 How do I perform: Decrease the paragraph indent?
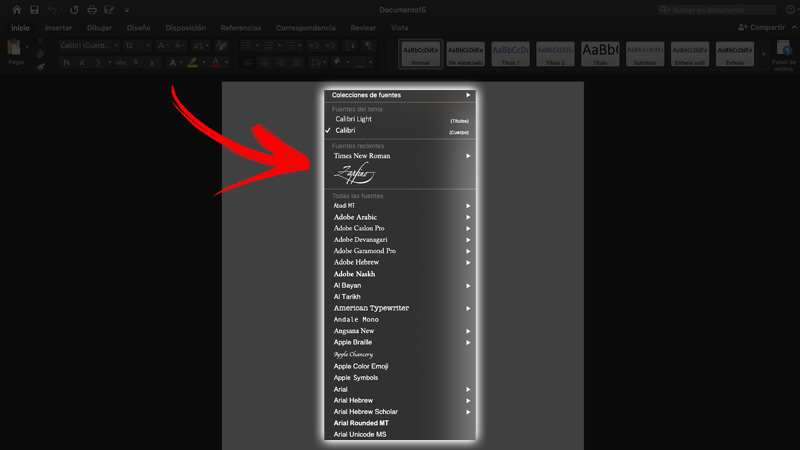314,45
